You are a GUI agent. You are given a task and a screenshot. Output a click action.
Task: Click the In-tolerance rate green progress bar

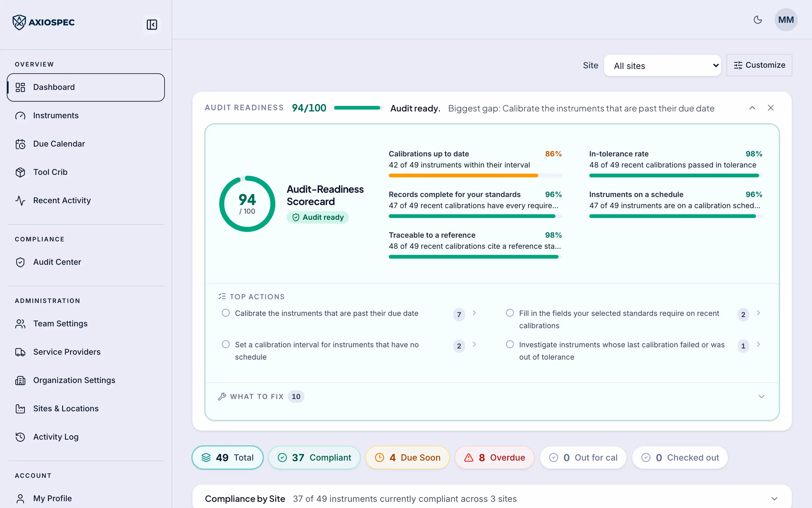click(x=676, y=175)
